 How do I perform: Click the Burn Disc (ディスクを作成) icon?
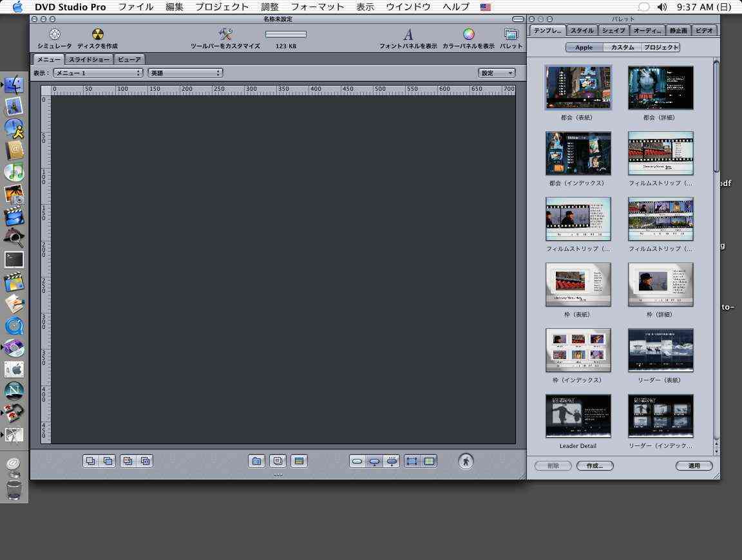(x=97, y=34)
